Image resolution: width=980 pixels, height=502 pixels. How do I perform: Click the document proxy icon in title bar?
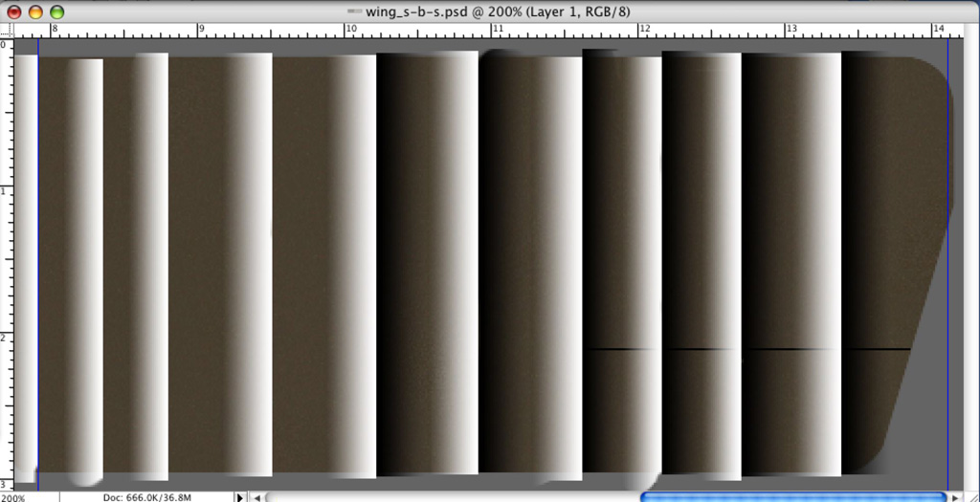click(x=354, y=11)
